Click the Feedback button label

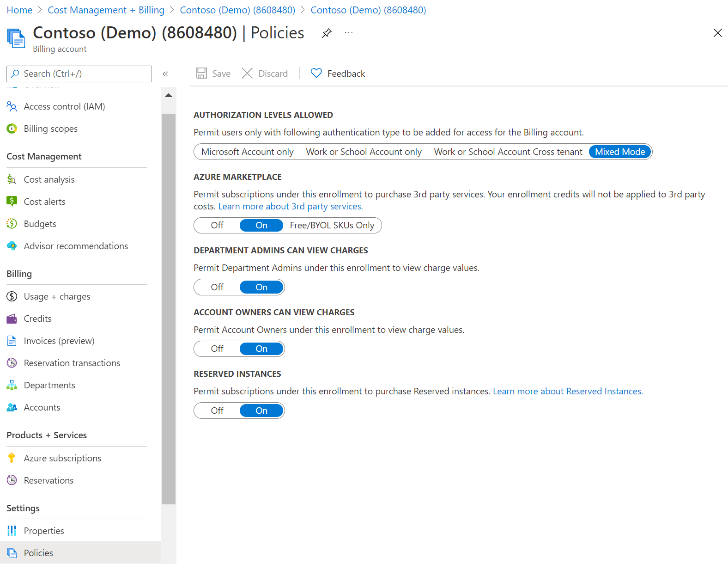(x=346, y=74)
